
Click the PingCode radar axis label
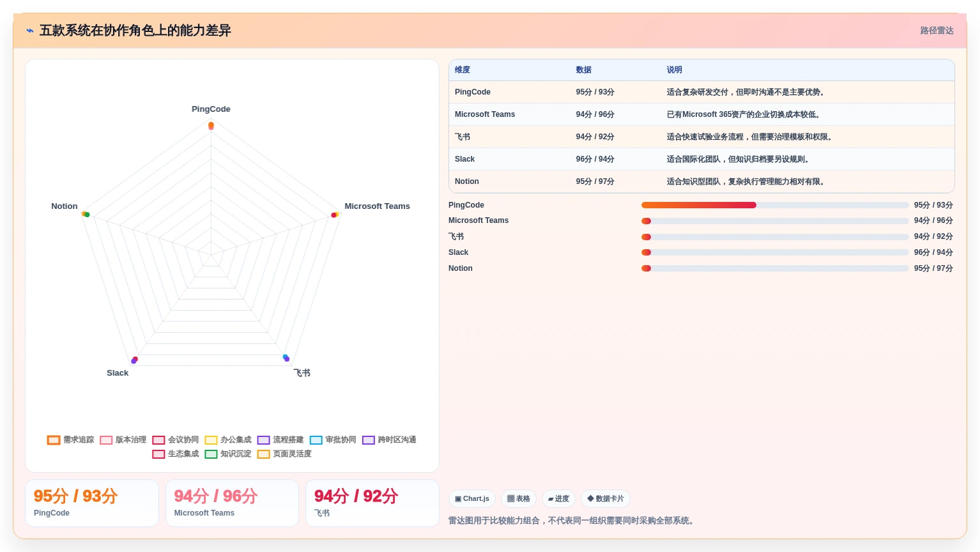tap(211, 109)
